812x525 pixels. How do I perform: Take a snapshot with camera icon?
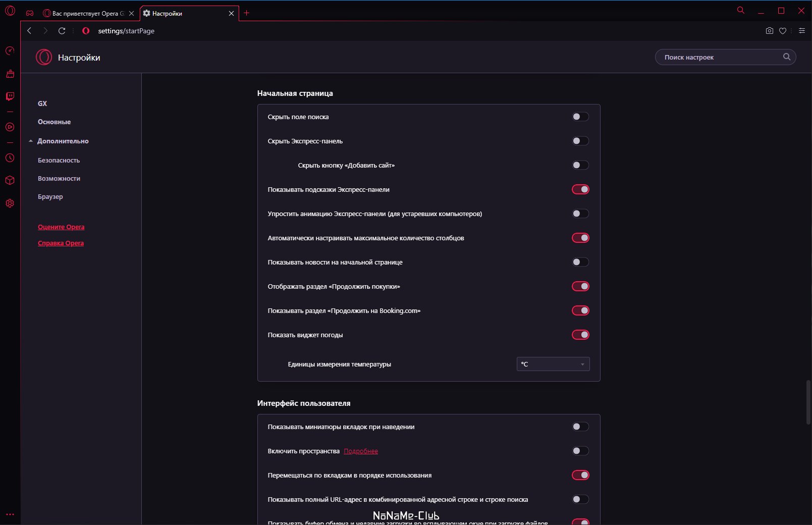[769, 31]
